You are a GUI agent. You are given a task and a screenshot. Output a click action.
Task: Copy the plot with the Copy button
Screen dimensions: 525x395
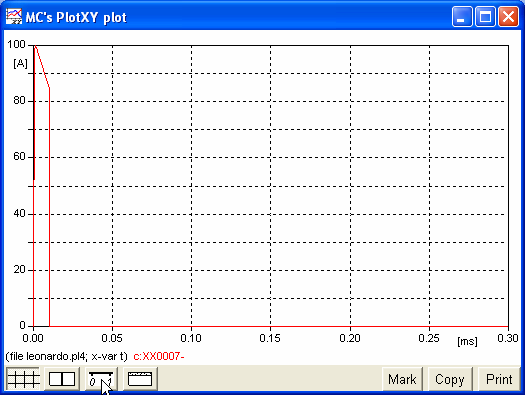coord(450,379)
